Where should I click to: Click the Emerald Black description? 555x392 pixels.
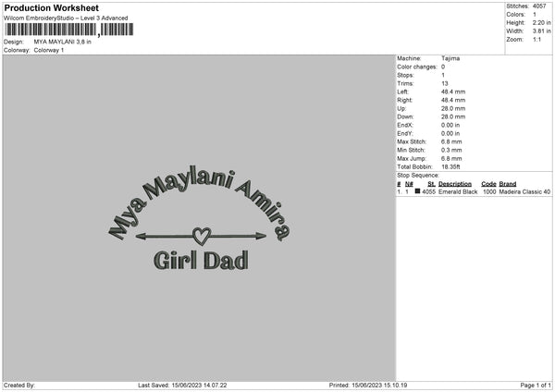coord(458,191)
